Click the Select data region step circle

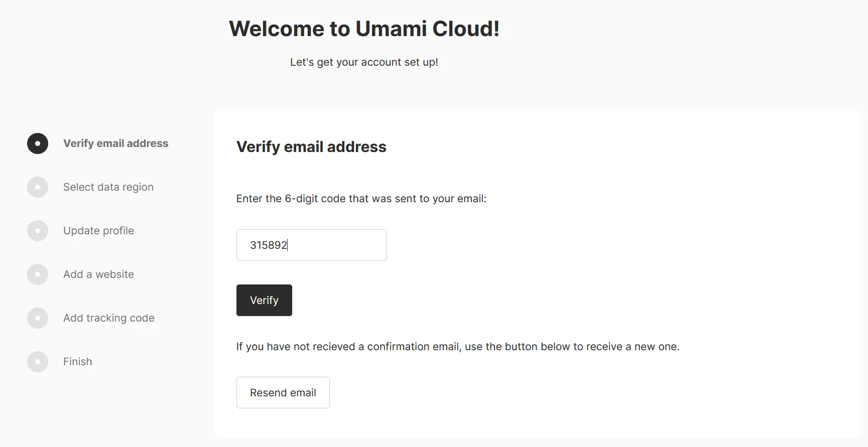tap(38, 187)
